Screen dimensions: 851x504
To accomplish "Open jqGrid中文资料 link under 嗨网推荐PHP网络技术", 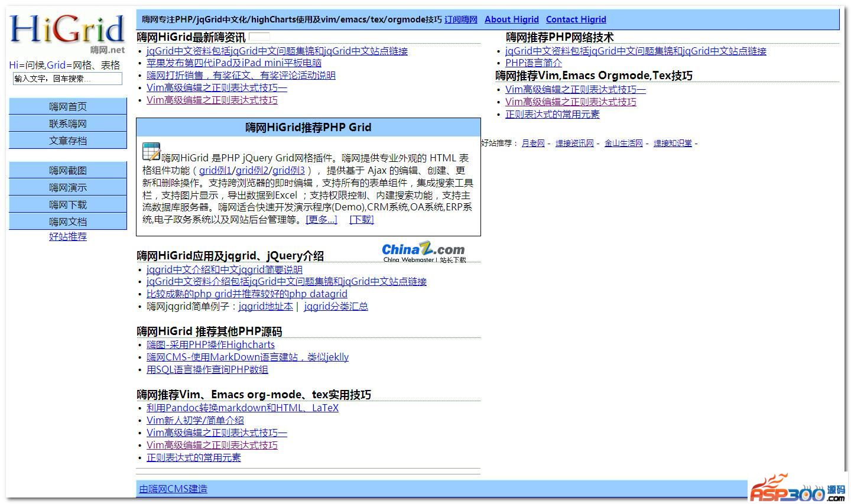I will coord(636,51).
